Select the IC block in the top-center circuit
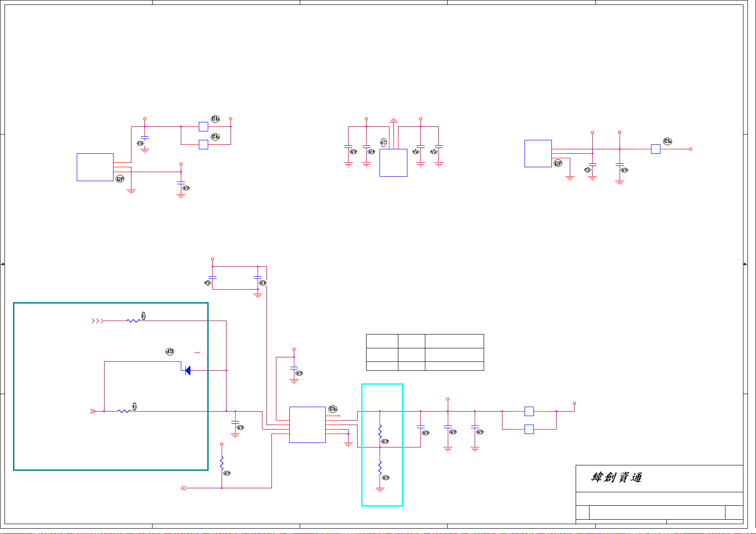756x534 pixels. click(393, 163)
